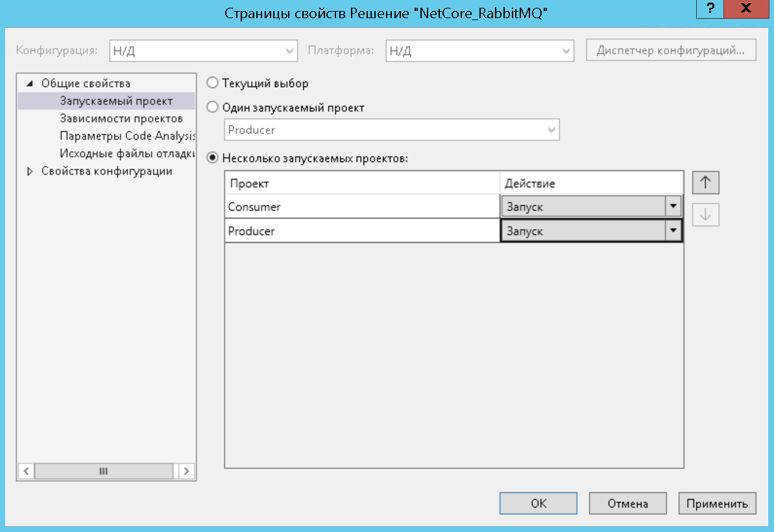Open the 'Зависимости проектов' page
774x532 pixels.
click(121, 119)
